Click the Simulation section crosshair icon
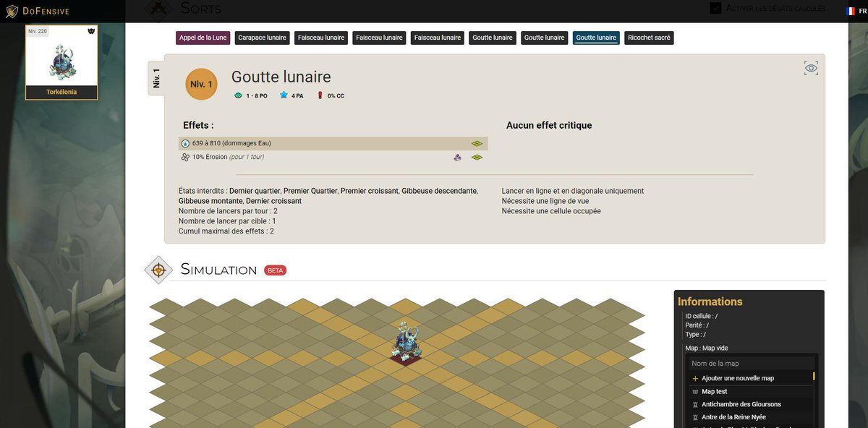 [158, 270]
